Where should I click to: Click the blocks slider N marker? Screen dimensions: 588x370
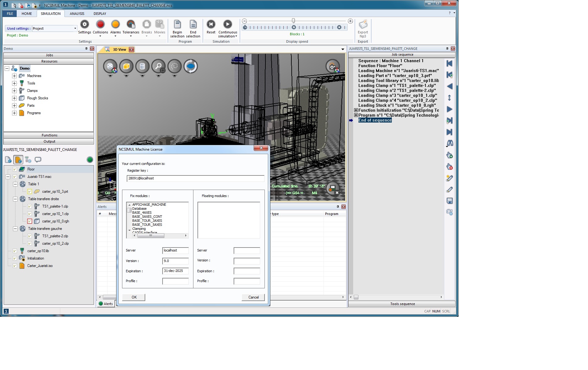(294, 27)
